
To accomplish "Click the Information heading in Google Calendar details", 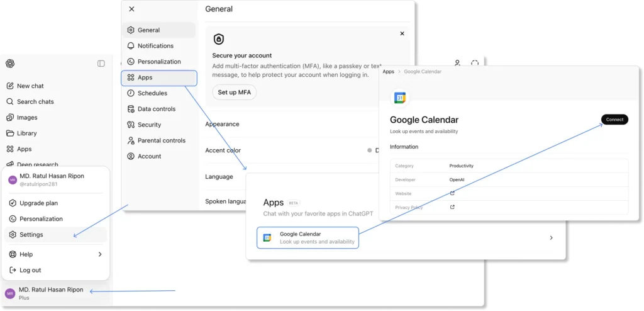I will pos(404,147).
